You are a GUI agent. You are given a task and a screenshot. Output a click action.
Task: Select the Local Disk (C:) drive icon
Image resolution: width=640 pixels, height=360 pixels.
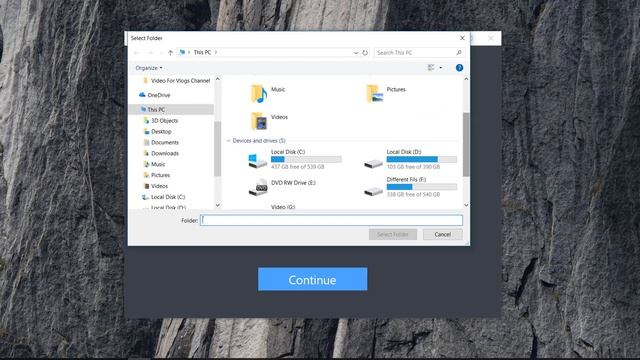258,160
